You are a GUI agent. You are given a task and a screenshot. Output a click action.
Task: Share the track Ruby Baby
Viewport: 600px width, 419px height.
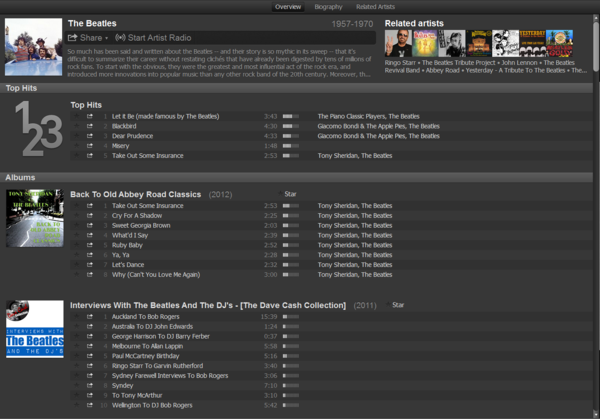pyautogui.click(x=90, y=245)
